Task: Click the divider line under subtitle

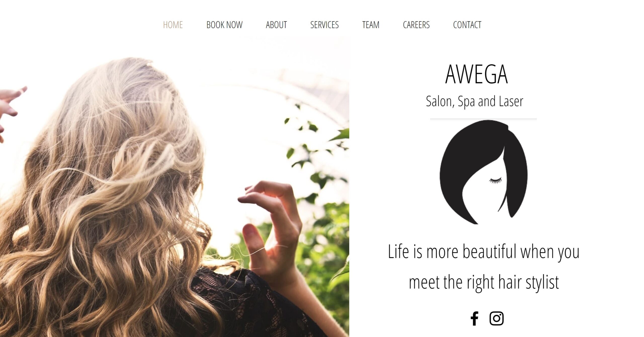Action: (x=483, y=119)
